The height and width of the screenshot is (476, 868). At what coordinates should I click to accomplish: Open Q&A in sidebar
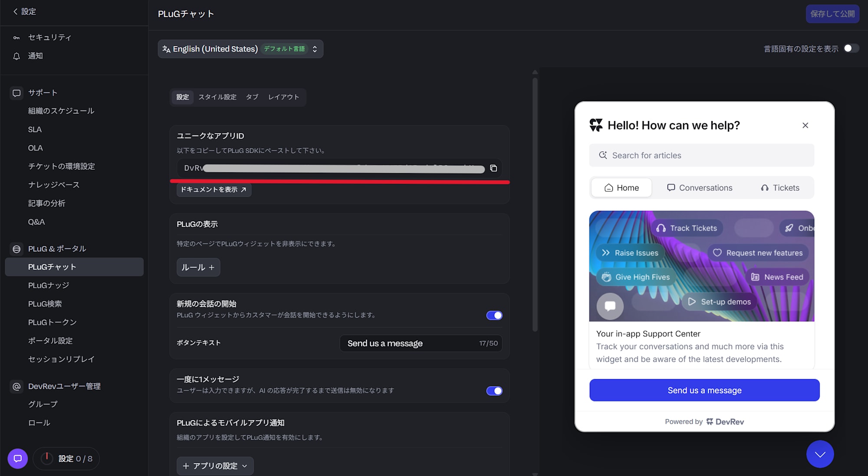(36, 222)
